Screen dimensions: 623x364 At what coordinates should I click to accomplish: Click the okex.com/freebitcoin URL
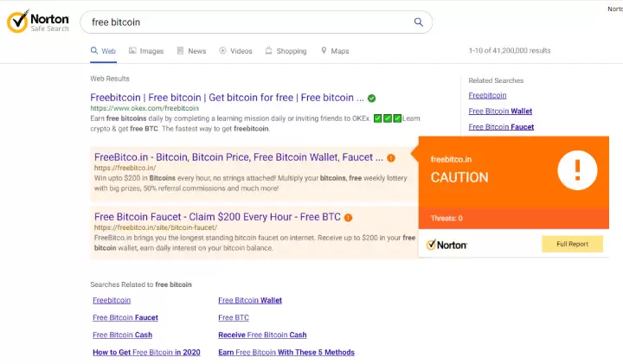(x=145, y=108)
